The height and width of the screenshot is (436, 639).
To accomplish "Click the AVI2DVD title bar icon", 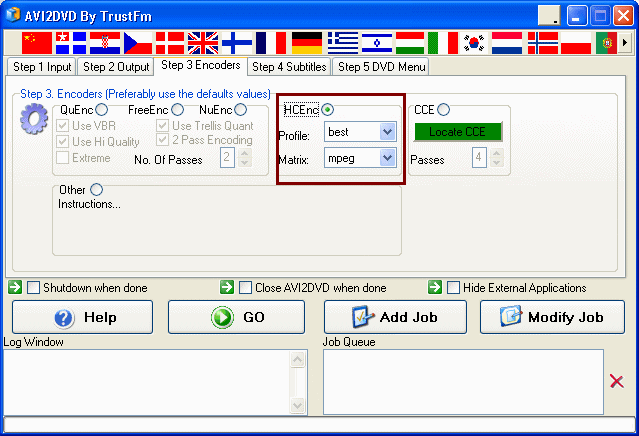I will [13, 15].
